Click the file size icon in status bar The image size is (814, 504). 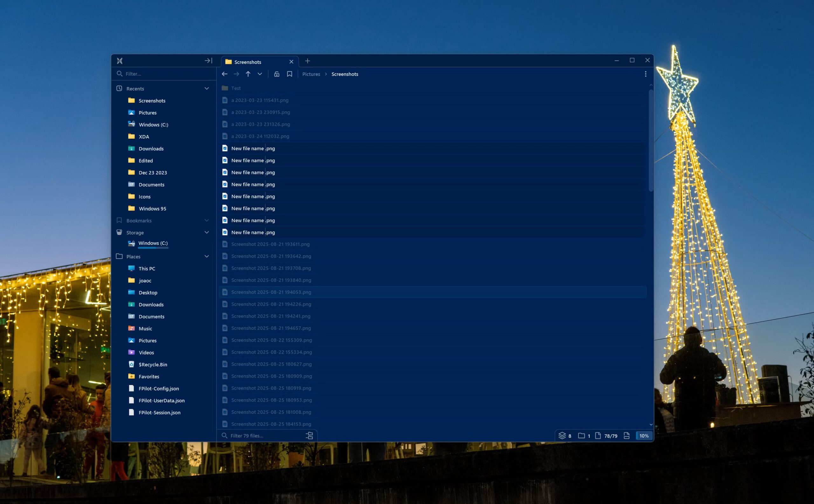coord(627,436)
